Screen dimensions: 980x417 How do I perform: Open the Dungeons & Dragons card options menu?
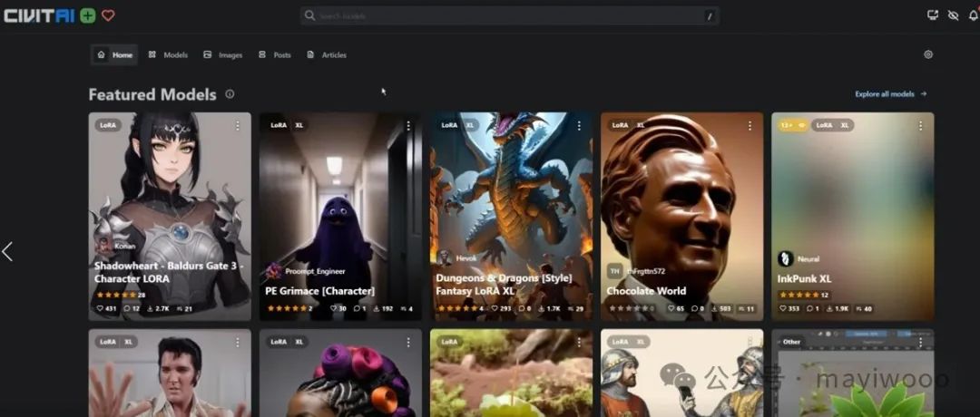[579, 125]
